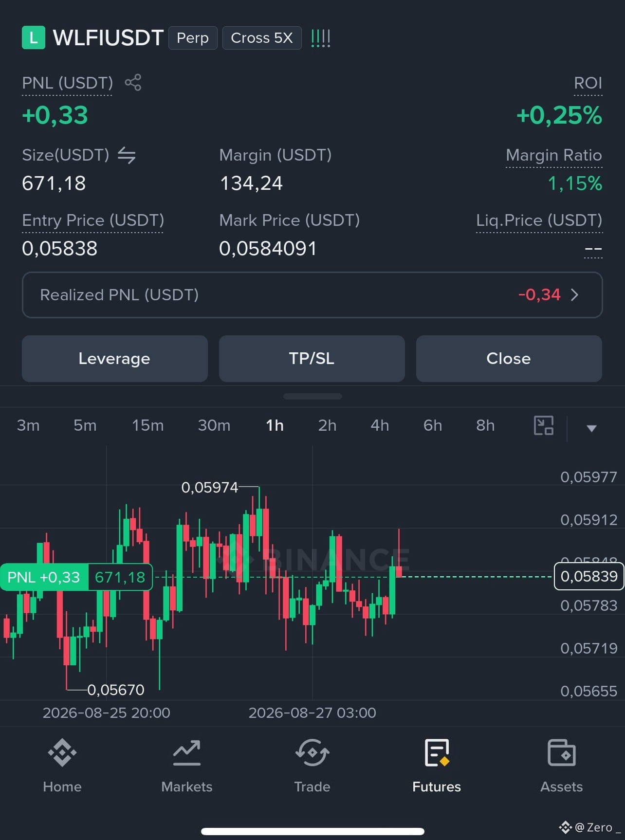Screen dimensions: 625x840
Task: Tap the iOS home indicator bar
Action: coord(312,831)
